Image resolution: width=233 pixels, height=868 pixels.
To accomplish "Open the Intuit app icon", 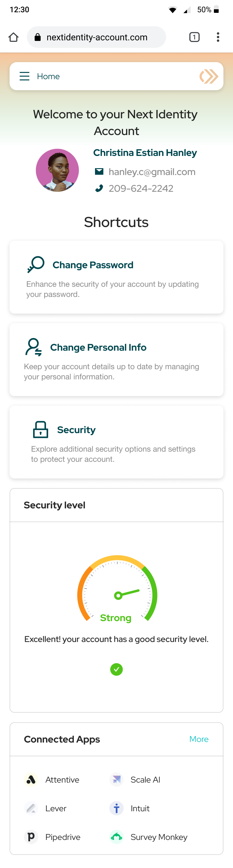I will (116, 808).
